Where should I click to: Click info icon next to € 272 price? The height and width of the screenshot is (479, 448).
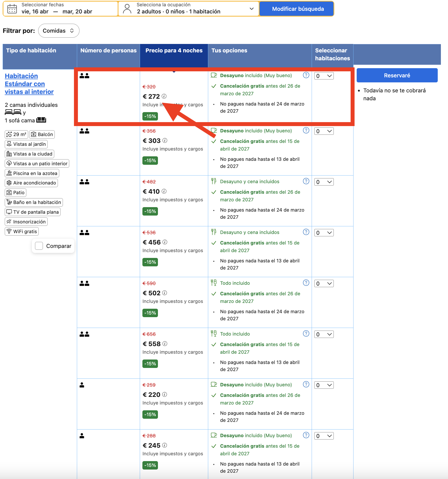pos(164,96)
